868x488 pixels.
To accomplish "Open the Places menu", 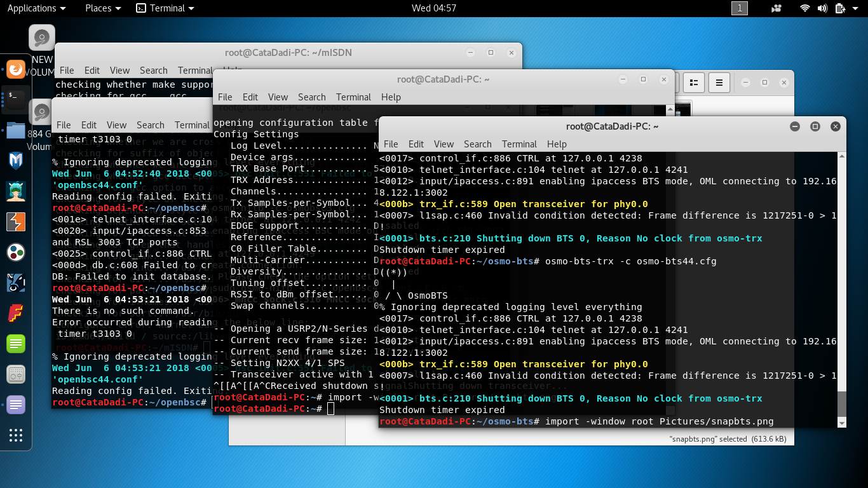I will (103, 8).
